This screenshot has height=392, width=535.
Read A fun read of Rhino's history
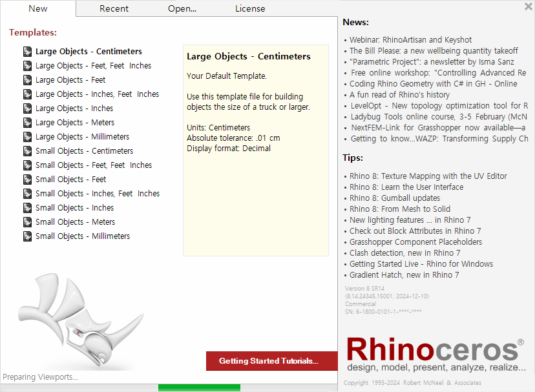pos(399,94)
